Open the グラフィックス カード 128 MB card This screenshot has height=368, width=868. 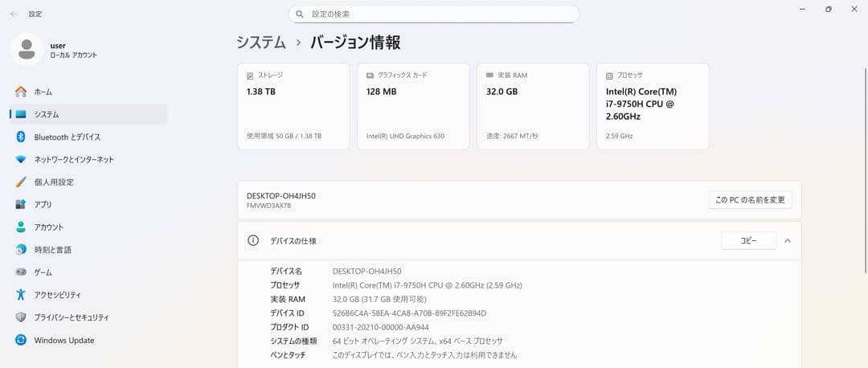[x=413, y=106]
